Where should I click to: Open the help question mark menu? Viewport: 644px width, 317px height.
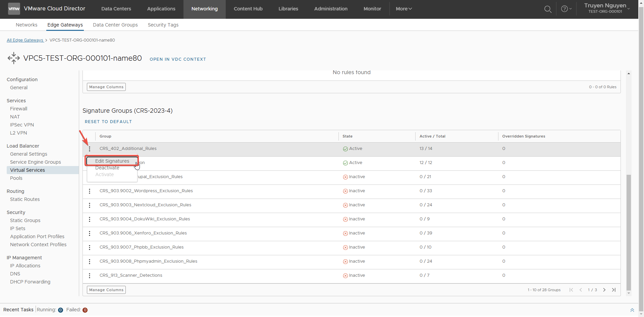pos(566,9)
